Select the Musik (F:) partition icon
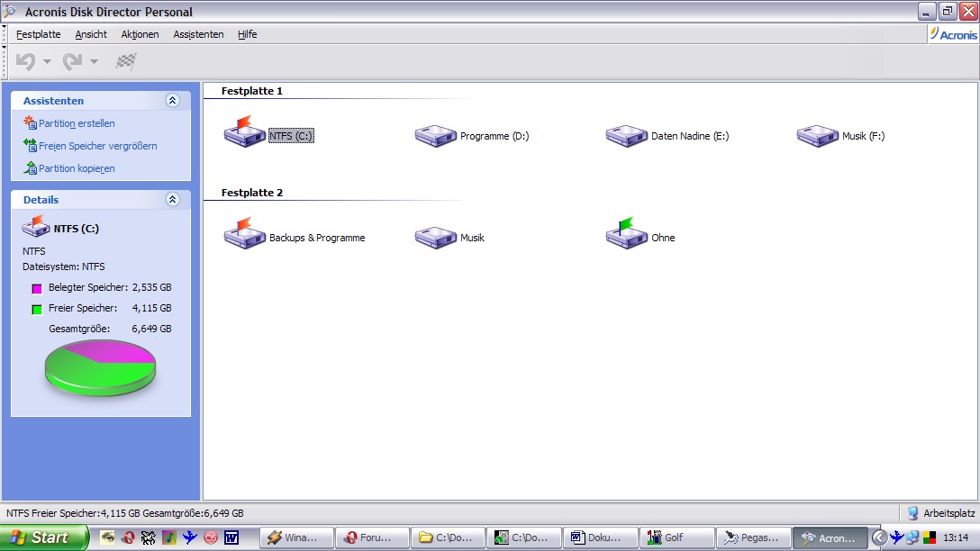This screenshot has height=551, width=980. [818, 135]
